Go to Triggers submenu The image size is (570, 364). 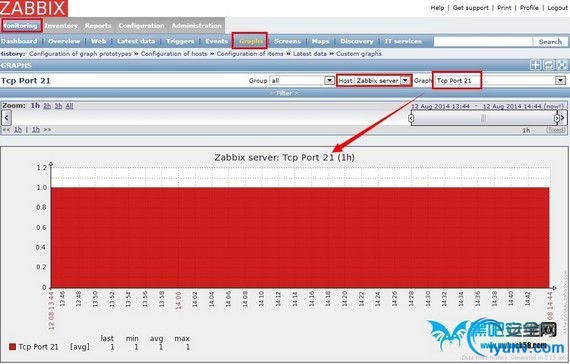click(x=180, y=41)
